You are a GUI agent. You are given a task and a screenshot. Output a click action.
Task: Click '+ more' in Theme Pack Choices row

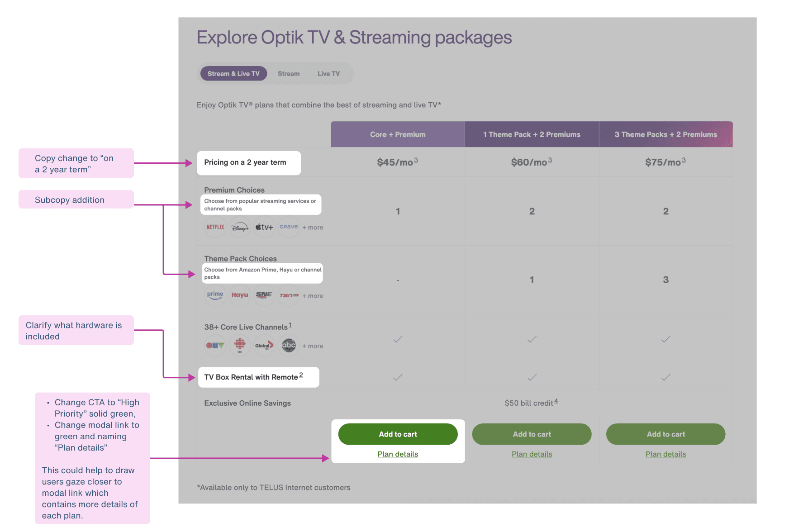[x=313, y=296]
